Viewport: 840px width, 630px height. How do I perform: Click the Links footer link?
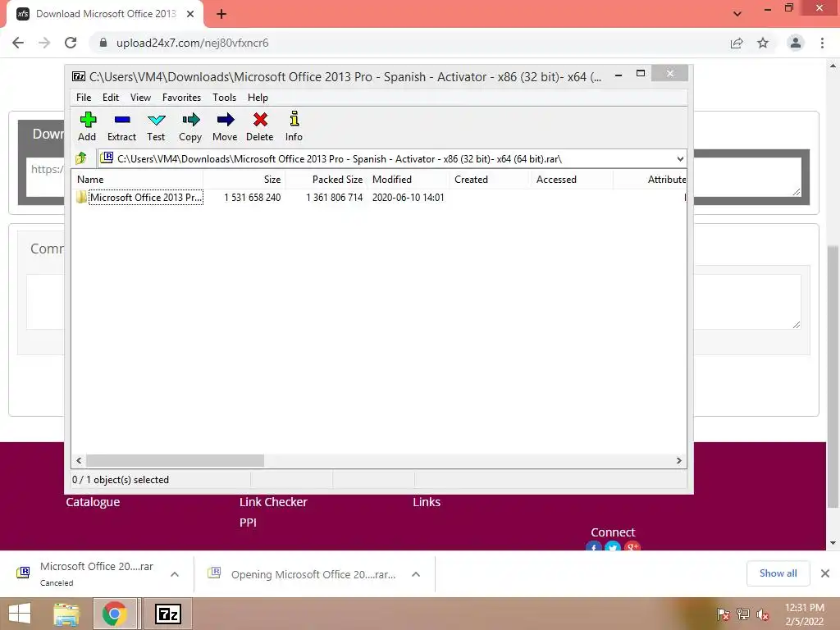(x=427, y=502)
